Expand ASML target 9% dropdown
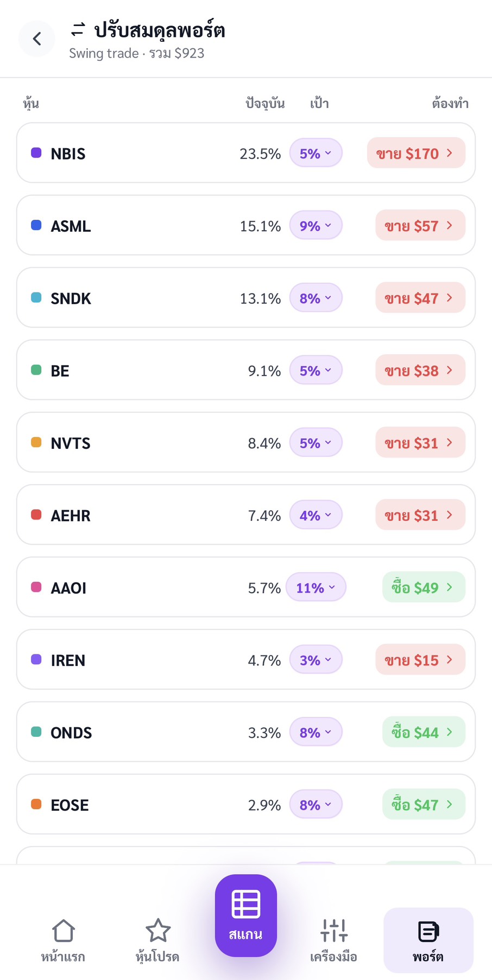Image resolution: width=492 pixels, height=980 pixels. tap(316, 225)
